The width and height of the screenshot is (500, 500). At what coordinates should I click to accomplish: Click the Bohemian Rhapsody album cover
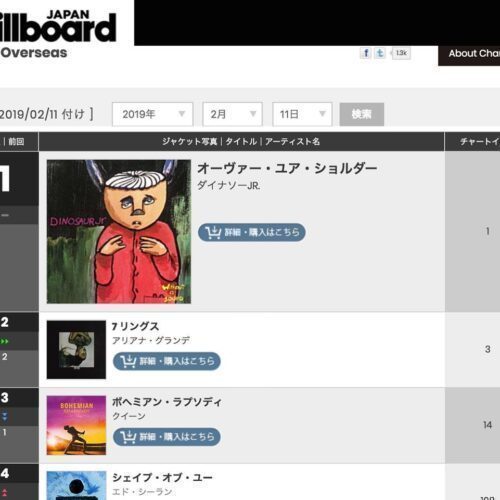[x=76, y=425]
